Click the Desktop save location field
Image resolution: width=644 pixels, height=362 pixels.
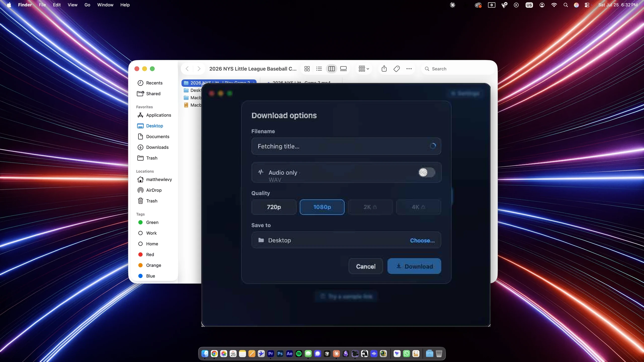[x=346, y=240]
